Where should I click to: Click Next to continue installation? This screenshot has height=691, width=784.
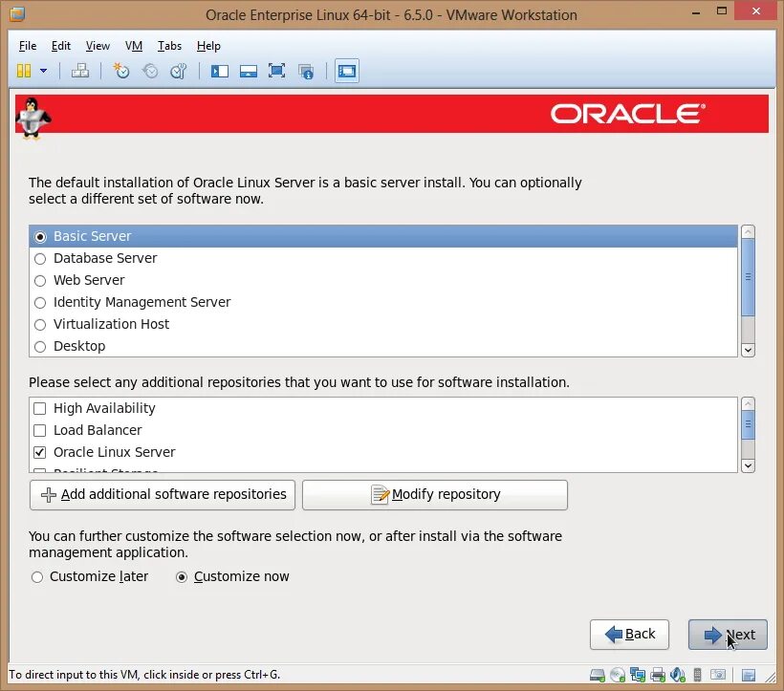click(x=728, y=635)
